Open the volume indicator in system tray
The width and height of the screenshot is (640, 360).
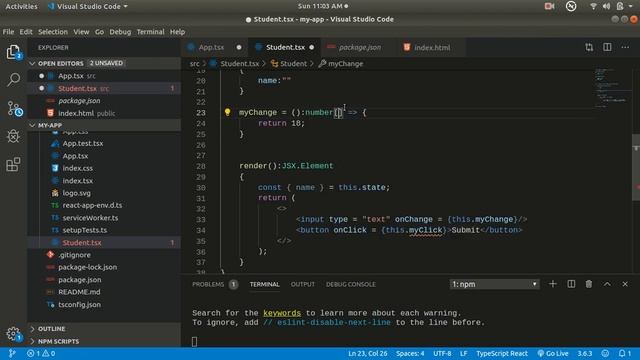[x=606, y=6]
